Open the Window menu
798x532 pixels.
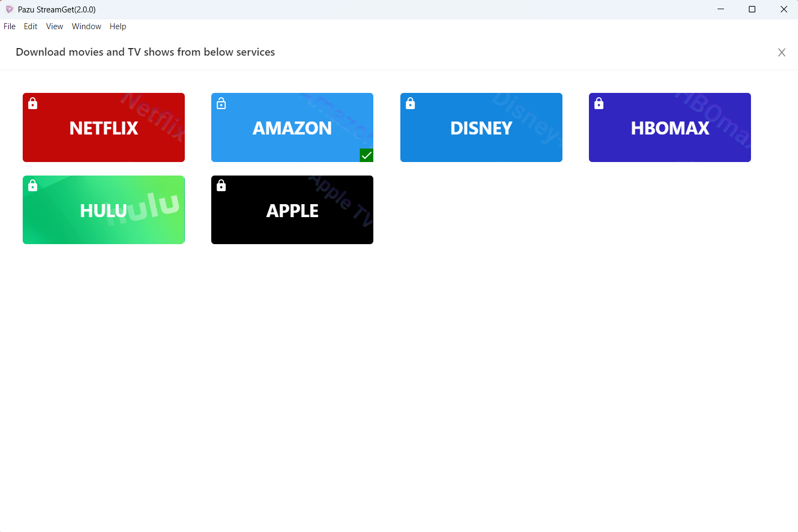tap(86, 26)
